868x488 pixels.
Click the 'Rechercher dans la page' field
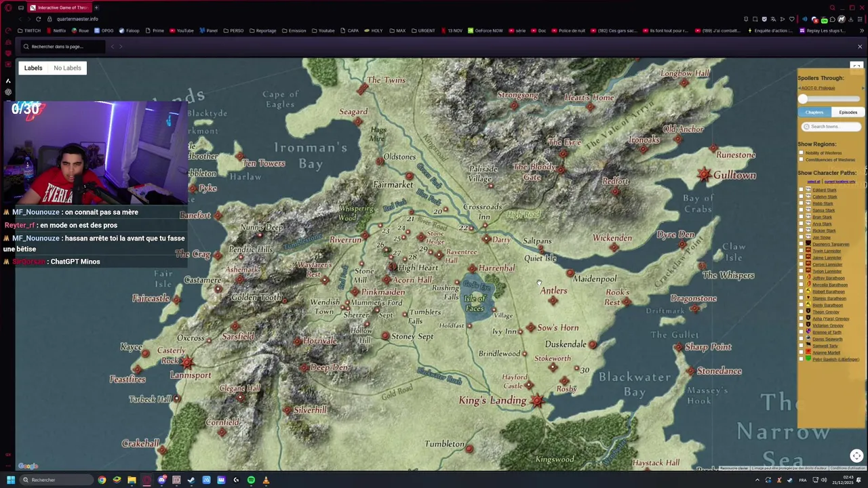point(62,46)
